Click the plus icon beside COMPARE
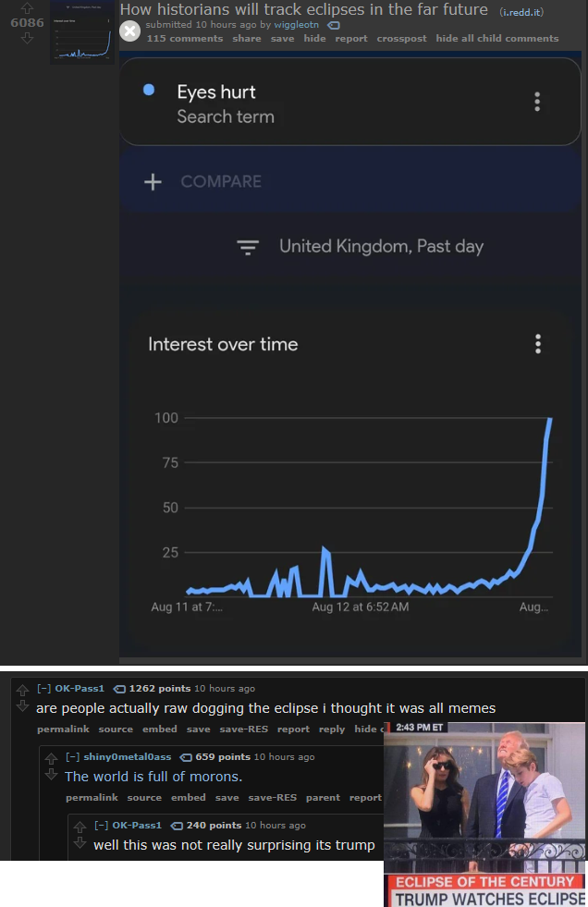Viewport: 588px width, 907px height. (153, 181)
